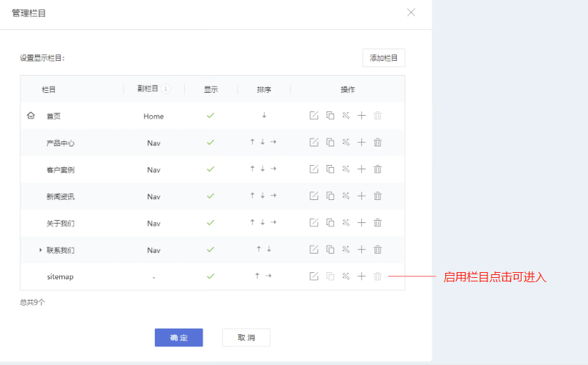Click edit icon for 首页 row
The width and height of the screenshot is (588, 365).
(x=313, y=116)
